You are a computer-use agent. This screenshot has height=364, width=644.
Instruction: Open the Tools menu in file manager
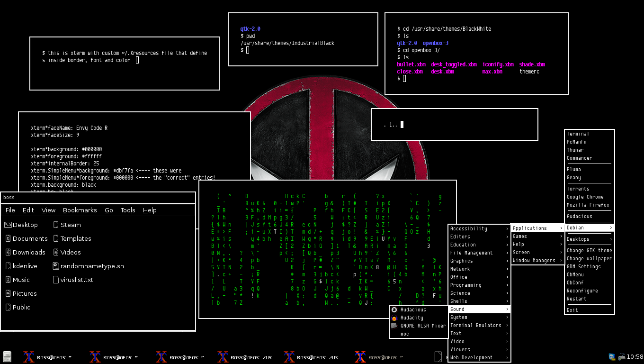tap(128, 210)
